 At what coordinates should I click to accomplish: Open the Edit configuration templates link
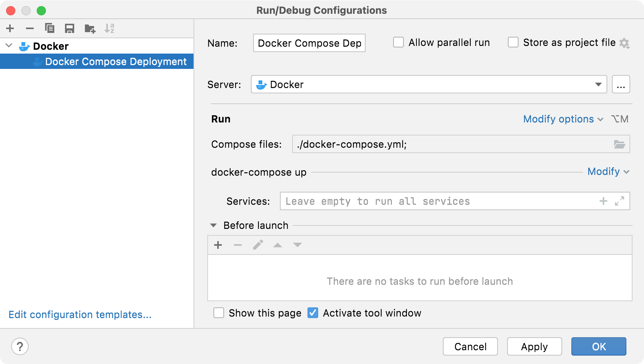click(80, 315)
